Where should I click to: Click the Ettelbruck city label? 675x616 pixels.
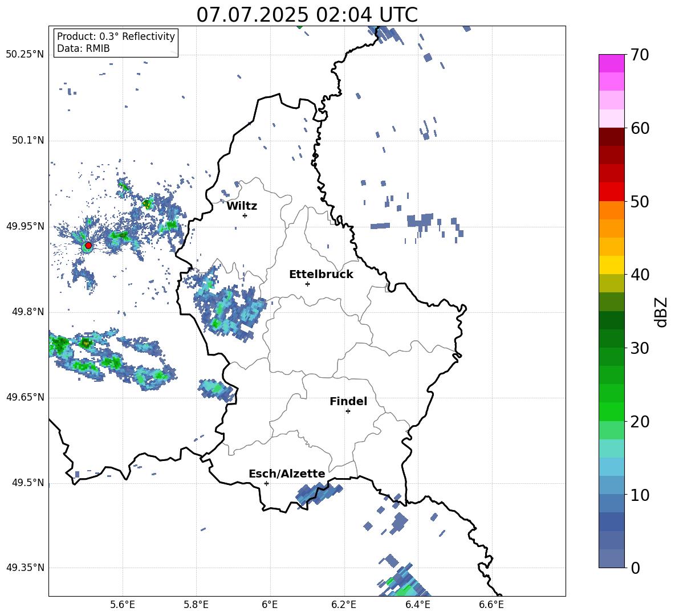tap(321, 275)
